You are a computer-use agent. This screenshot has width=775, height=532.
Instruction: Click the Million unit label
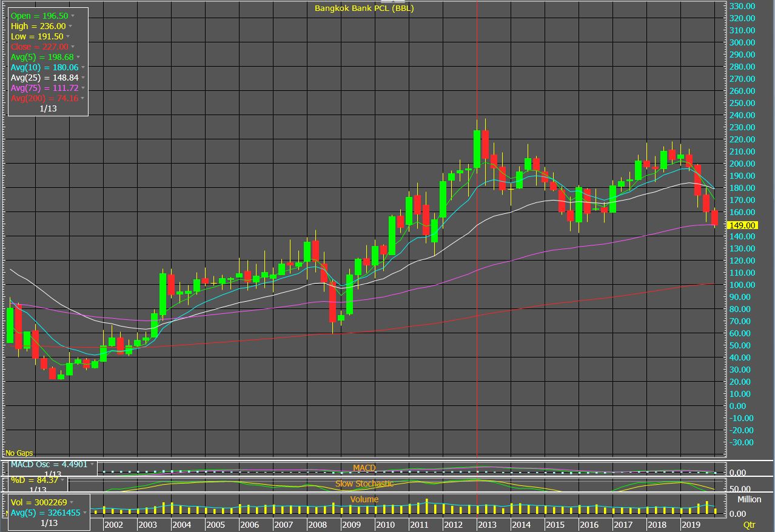point(749,499)
